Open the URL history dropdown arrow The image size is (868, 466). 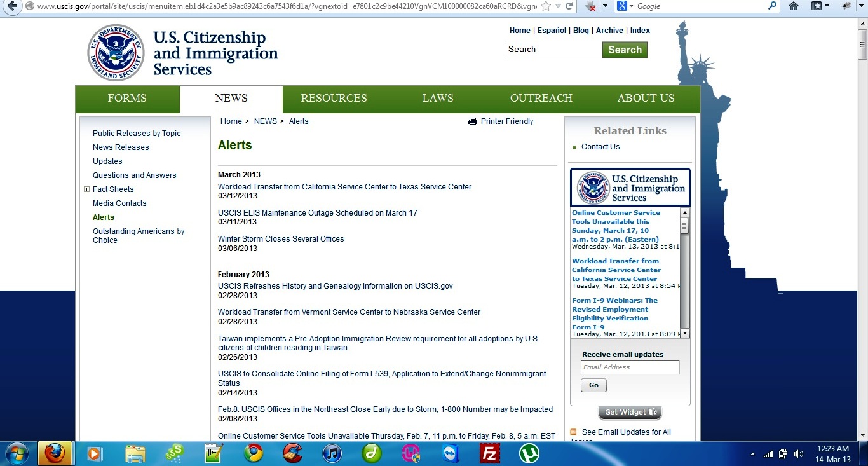click(x=557, y=6)
